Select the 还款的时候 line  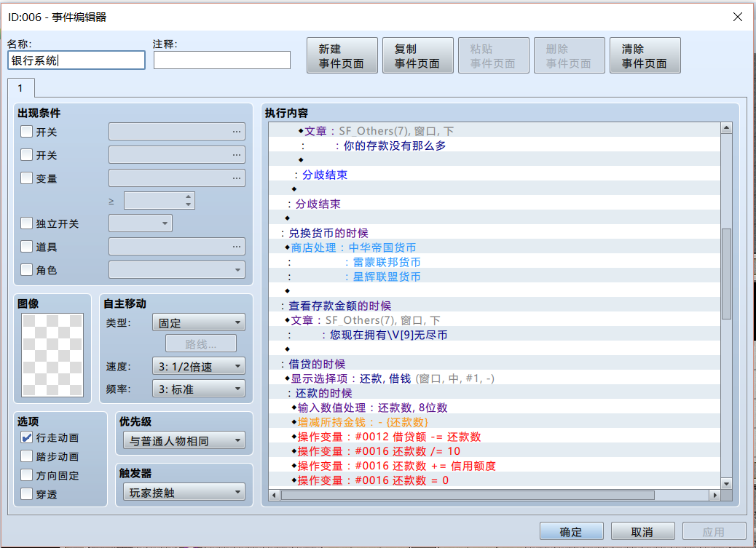(x=495, y=393)
